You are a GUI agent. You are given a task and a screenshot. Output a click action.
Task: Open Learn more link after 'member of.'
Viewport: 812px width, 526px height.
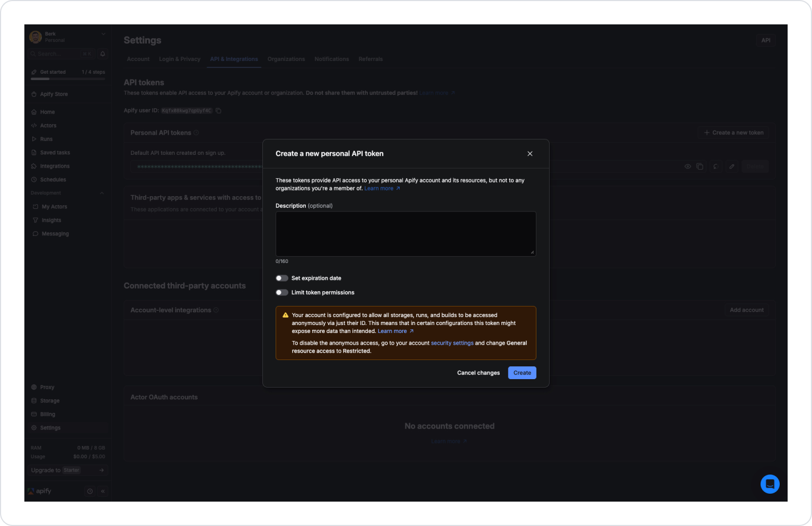pos(382,189)
